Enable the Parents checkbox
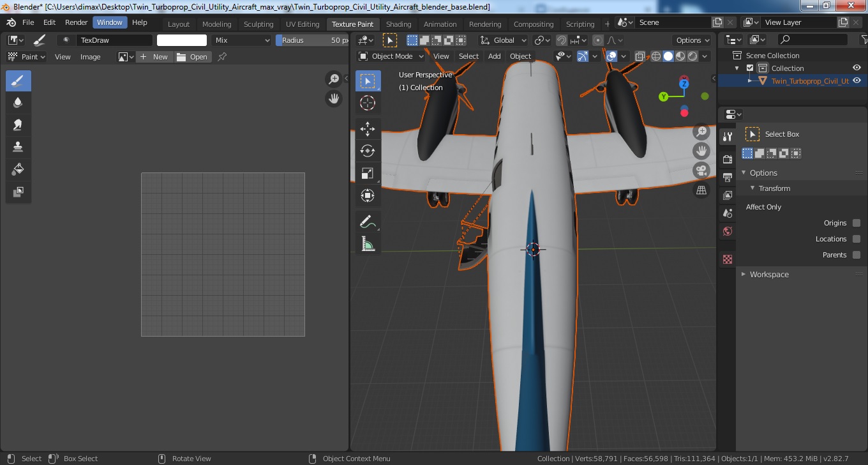The height and width of the screenshot is (465, 868). tap(857, 255)
